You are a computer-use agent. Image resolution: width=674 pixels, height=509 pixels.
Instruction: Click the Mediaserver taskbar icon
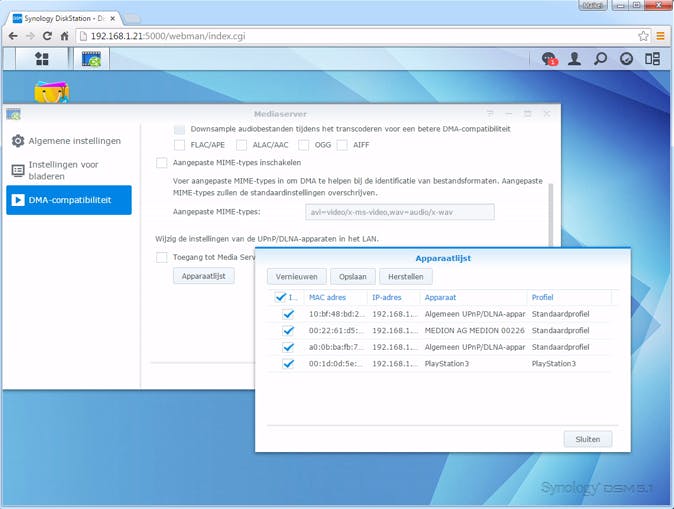pyautogui.click(x=94, y=59)
